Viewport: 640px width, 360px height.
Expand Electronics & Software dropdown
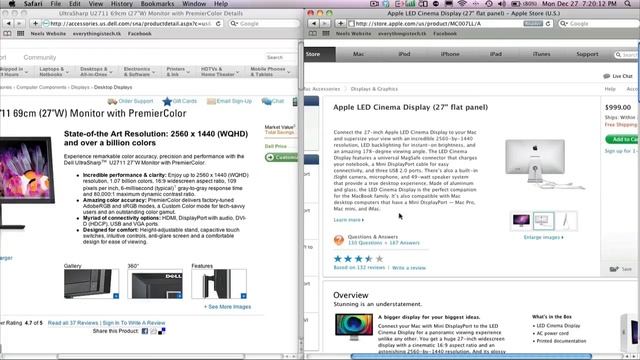click(139, 72)
